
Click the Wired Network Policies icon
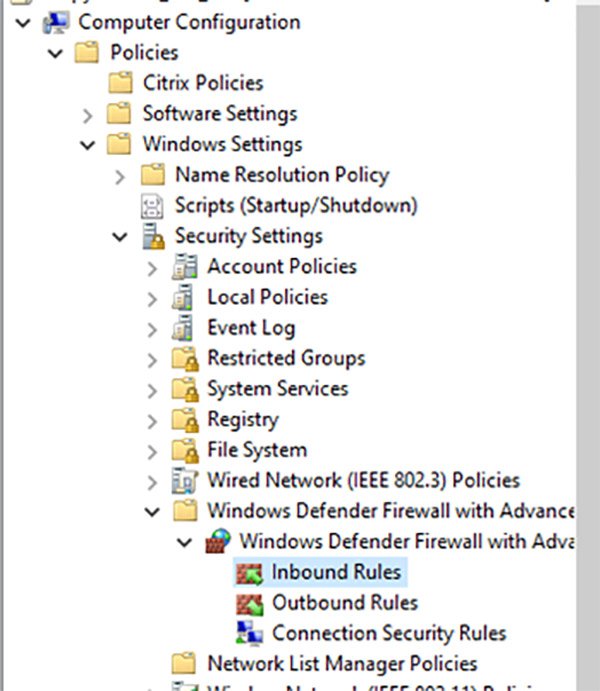184,480
